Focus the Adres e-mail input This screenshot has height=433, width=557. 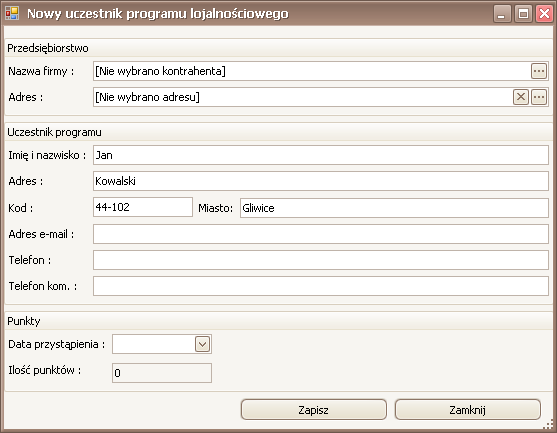(x=321, y=234)
